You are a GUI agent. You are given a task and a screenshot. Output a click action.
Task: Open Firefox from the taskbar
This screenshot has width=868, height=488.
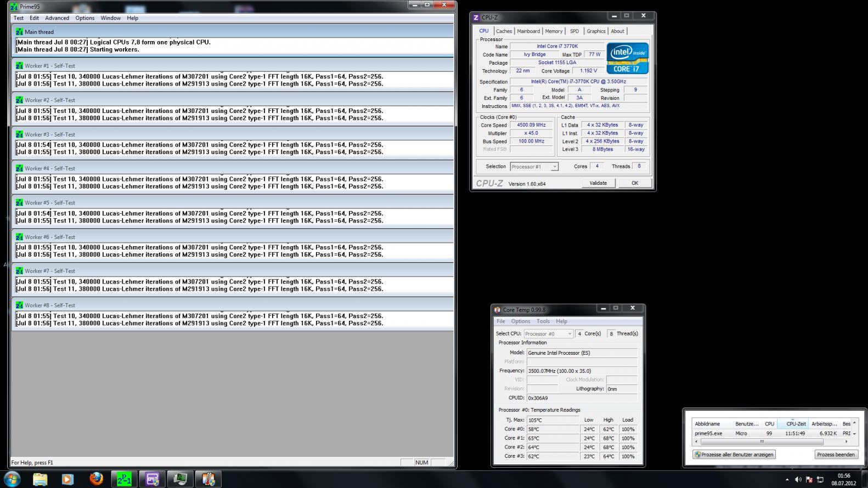pos(96,479)
